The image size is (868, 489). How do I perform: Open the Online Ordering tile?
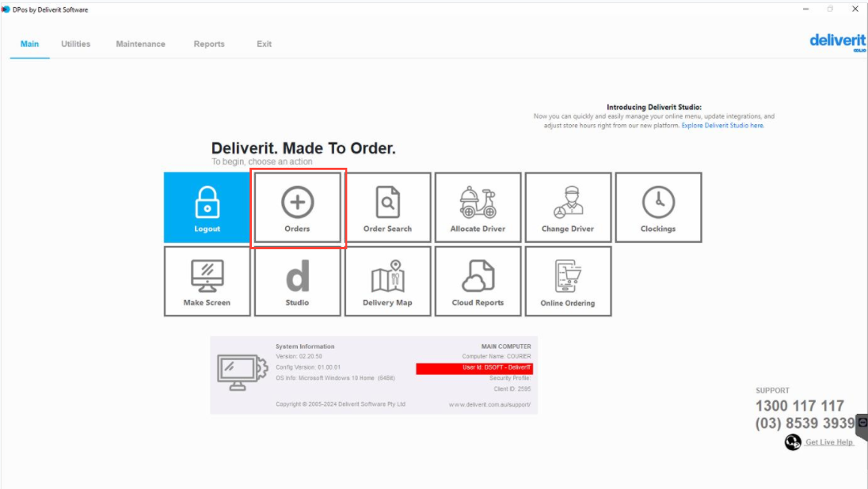[568, 282]
